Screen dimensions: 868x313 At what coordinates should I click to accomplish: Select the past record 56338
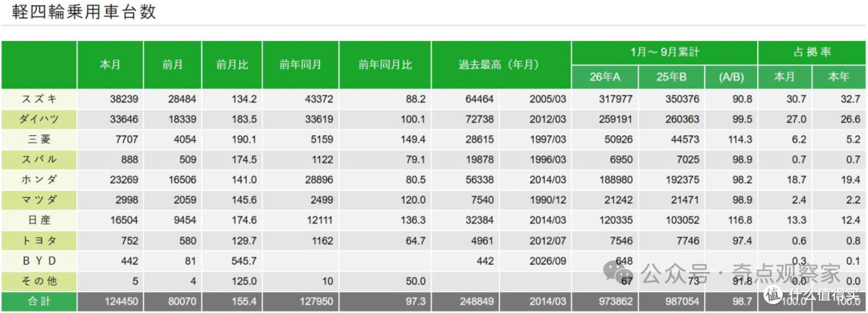(480, 180)
